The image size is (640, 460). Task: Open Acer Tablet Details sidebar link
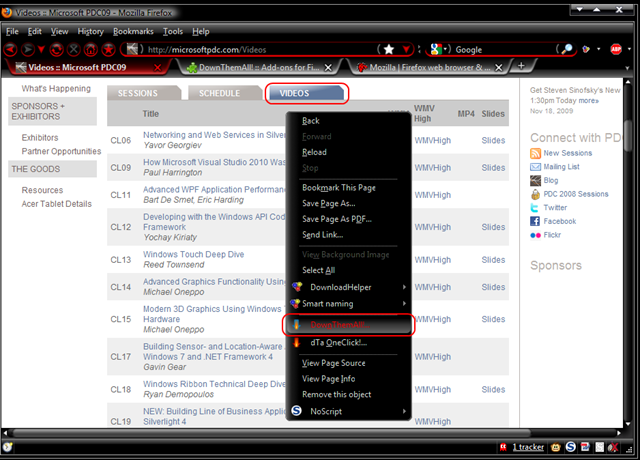pos(56,204)
